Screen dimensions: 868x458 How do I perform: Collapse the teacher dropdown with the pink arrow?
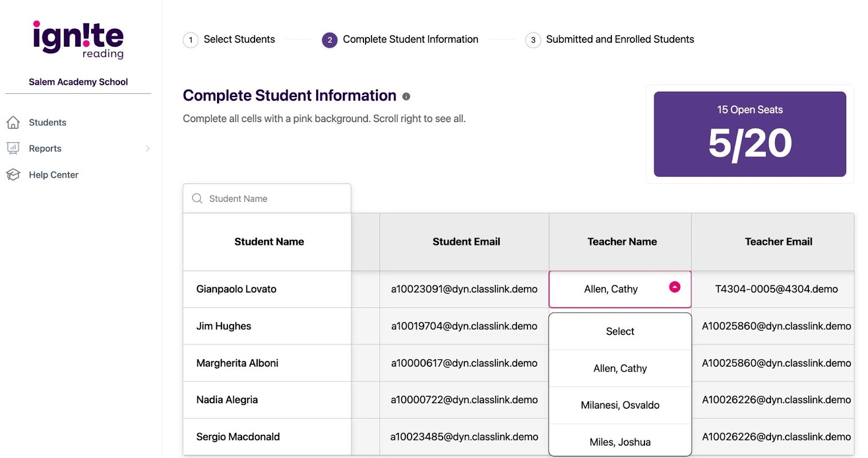pyautogui.click(x=674, y=287)
